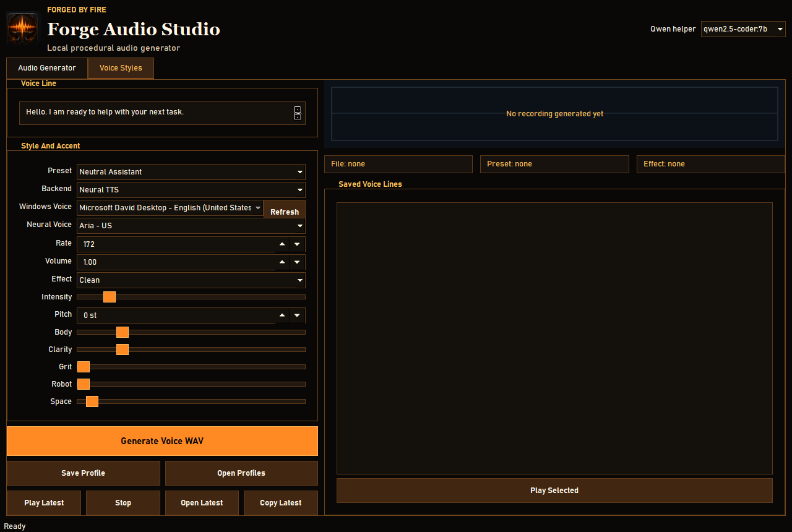Click the Open Profiles button

241,473
